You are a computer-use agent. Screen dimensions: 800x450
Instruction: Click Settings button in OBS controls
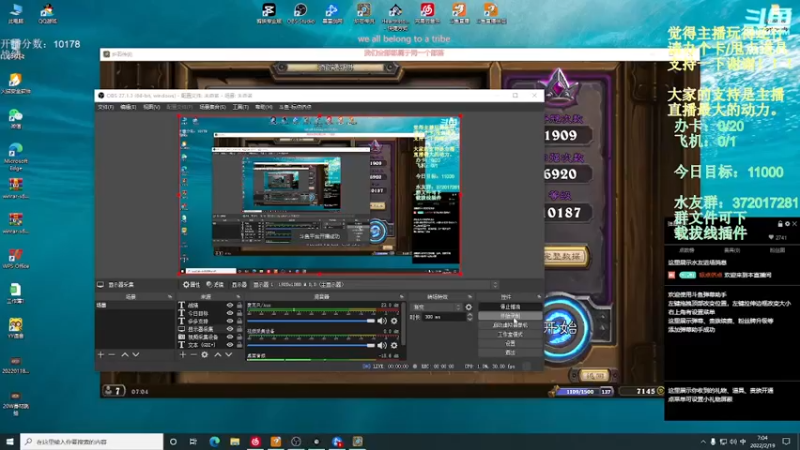(510, 343)
